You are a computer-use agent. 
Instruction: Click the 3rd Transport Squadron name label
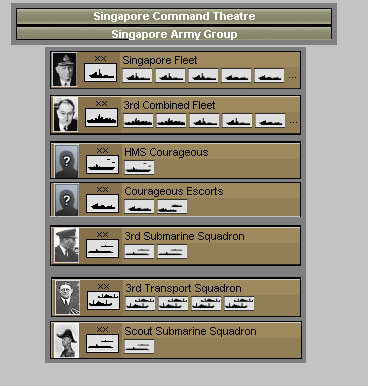tap(183, 288)
